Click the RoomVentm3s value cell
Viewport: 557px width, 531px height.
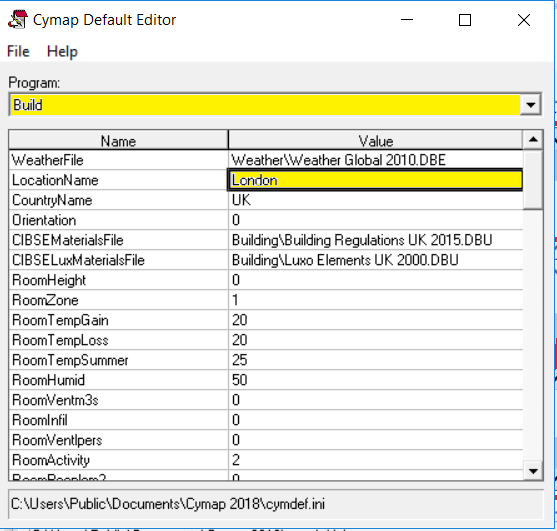(x=375, y=400)
